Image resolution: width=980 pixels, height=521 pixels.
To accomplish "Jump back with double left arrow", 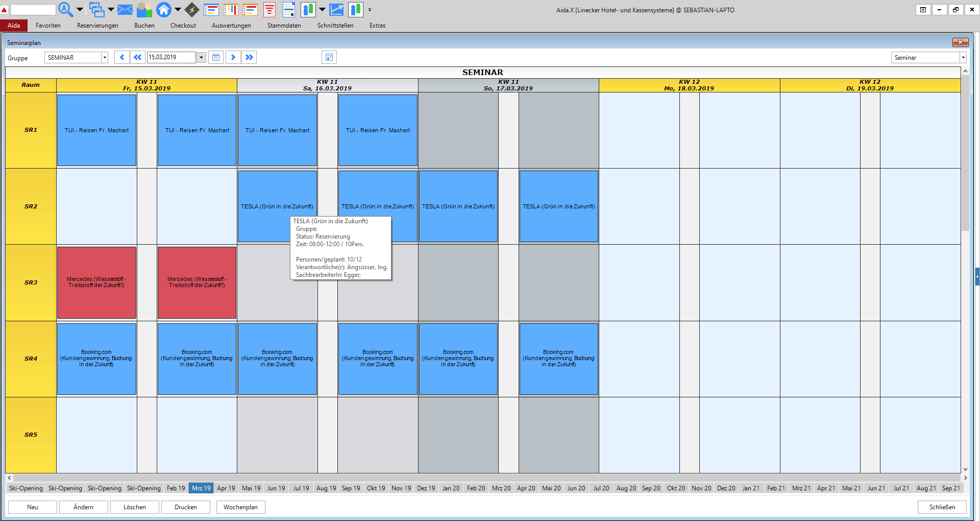I will coord(137,57).
